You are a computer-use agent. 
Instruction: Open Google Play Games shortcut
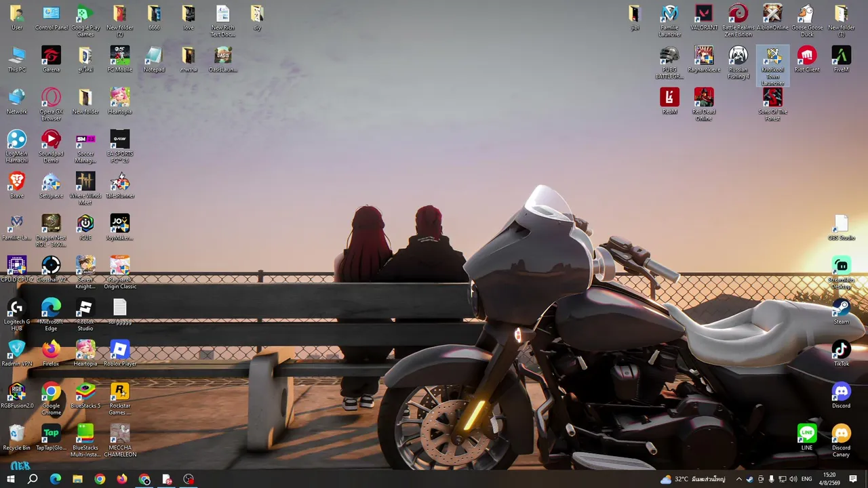[x=85, y=20]
